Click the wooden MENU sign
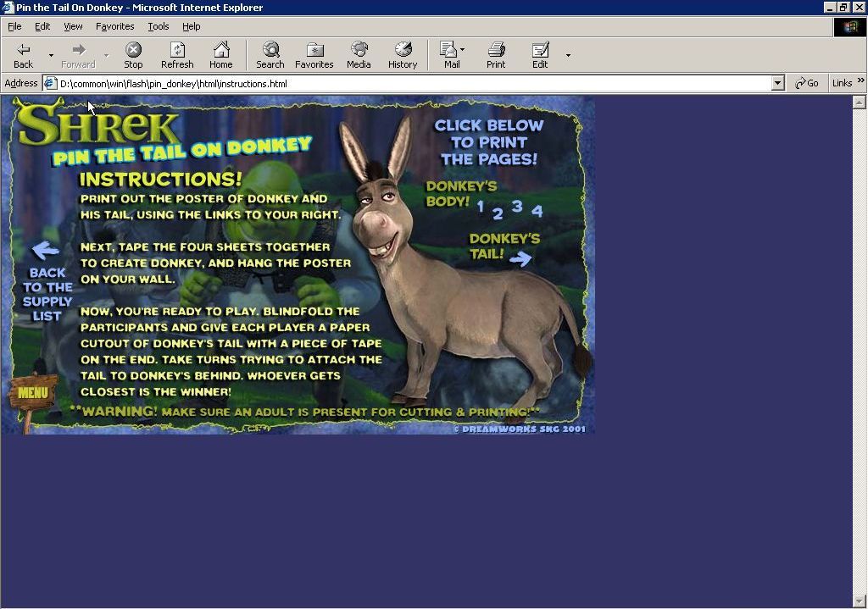The width and height of the screenshot is (868, 609). (32, 391)
